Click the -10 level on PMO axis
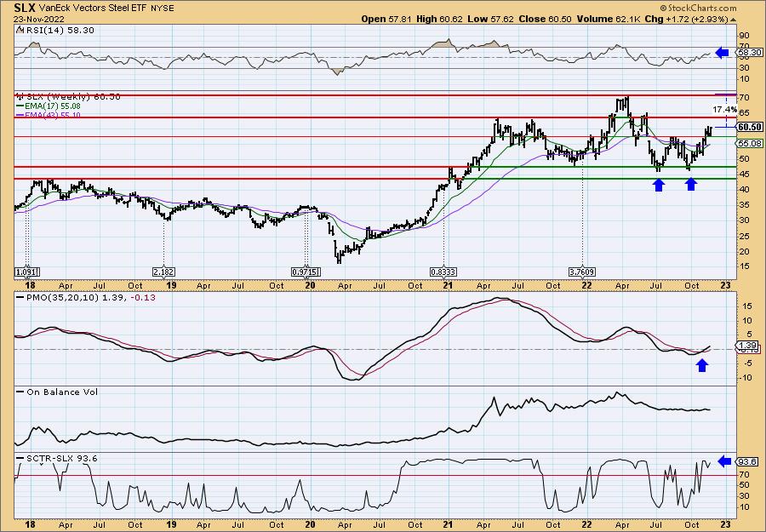Screen dimensions: 766x532 746,378
